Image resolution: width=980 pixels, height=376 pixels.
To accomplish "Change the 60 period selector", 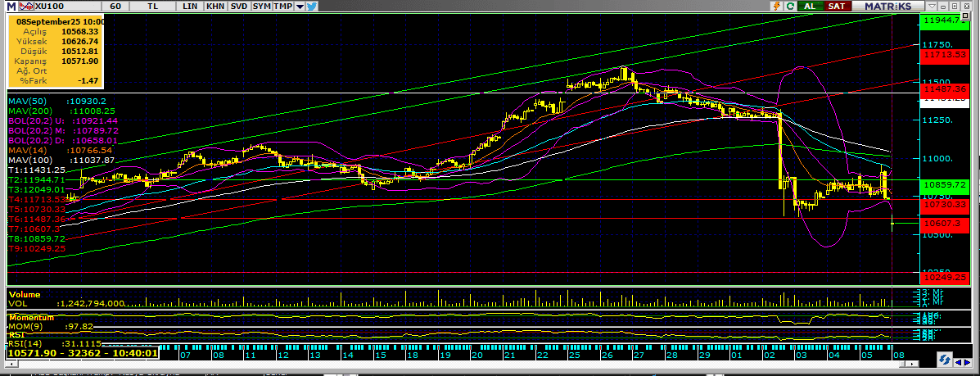I will (x=115, y=6).
